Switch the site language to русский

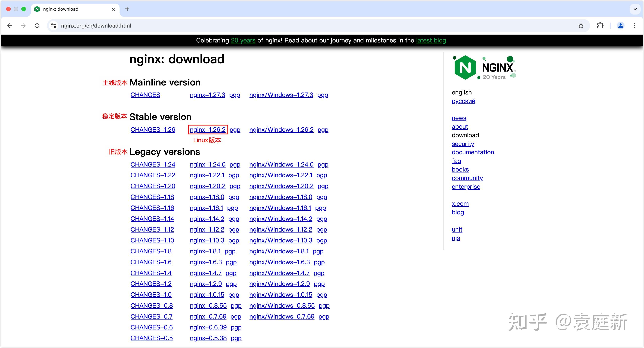point(463,101)
